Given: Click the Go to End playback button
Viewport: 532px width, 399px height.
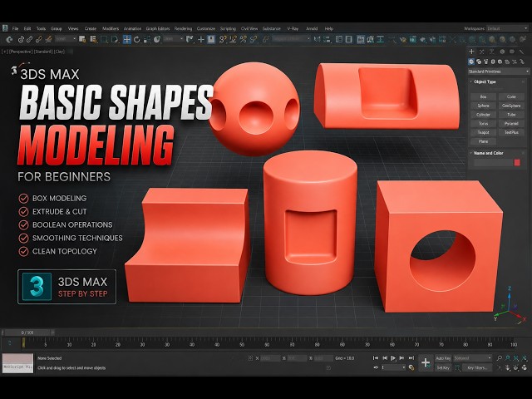Looking at the screenshot, I should (411, 358).
